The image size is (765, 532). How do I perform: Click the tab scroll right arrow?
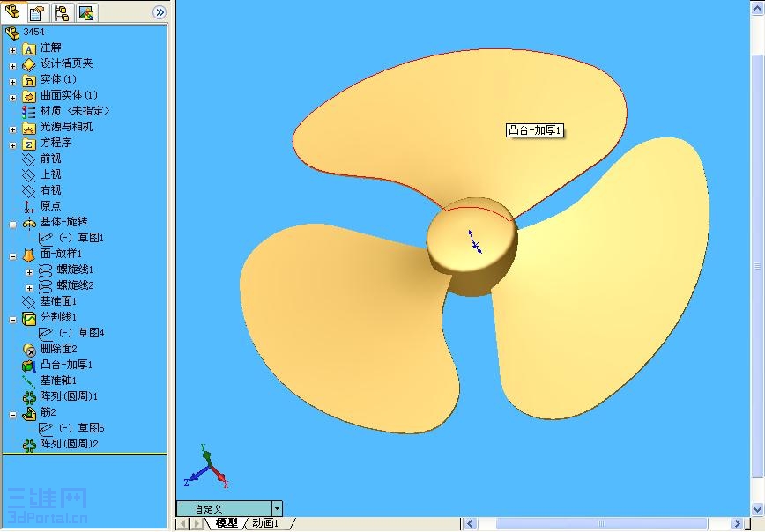pyautogui.click(x=197, y=524)
